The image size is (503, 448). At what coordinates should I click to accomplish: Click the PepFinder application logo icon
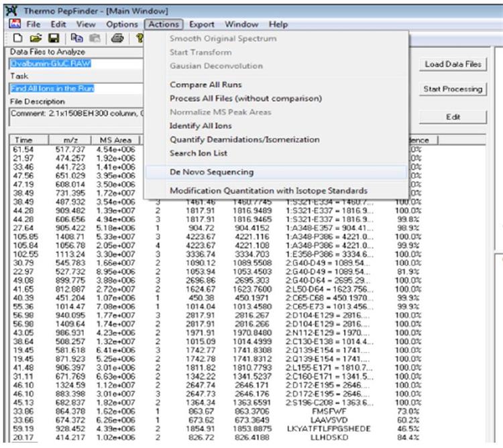11,11
